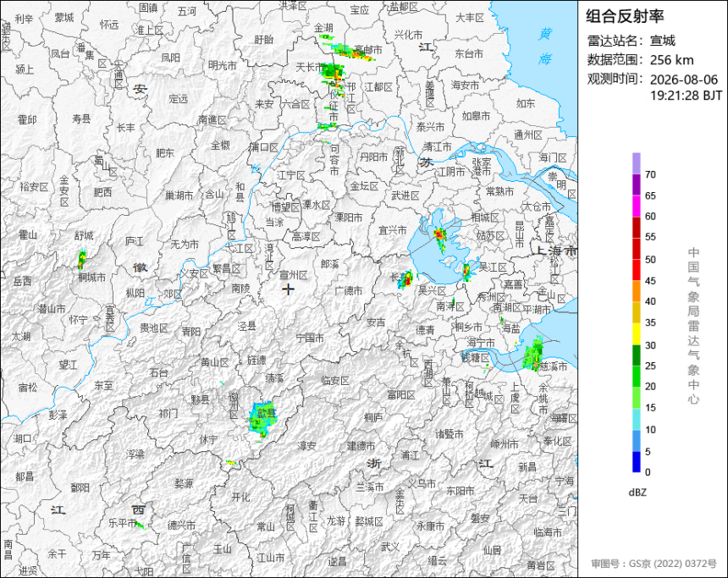The width and height of the screenshot is (728, 578).
Task: Click the storm cell near 天长市
Action: pos(334,71)
